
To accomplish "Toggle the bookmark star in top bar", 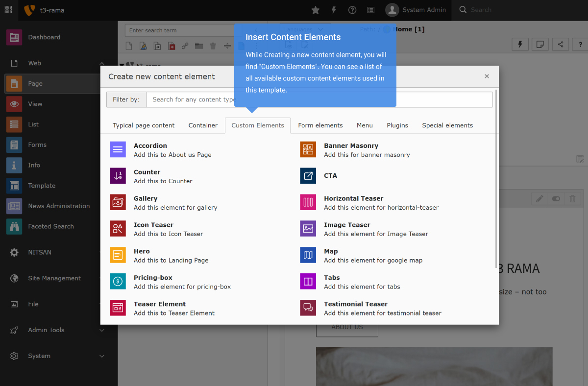I will coord(315,10).
